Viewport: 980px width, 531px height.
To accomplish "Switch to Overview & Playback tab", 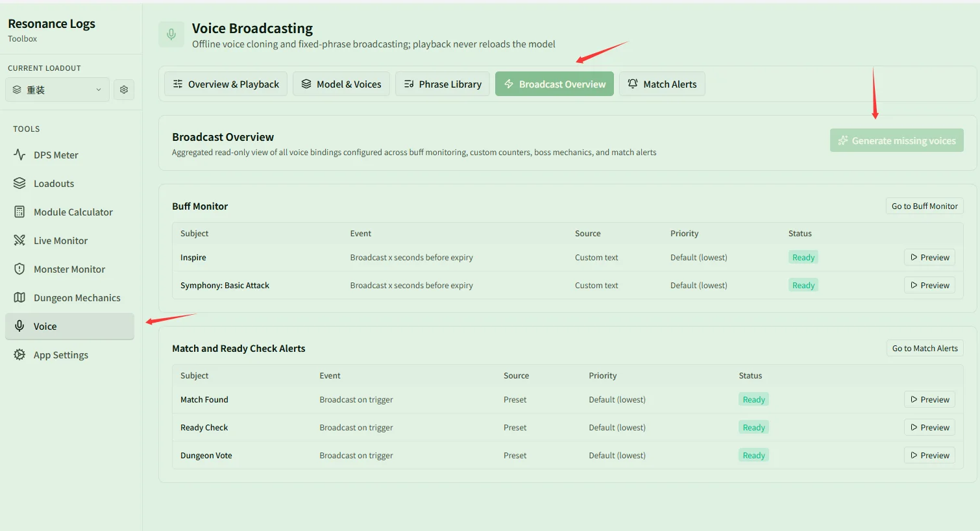I will (x=226, y=84).
